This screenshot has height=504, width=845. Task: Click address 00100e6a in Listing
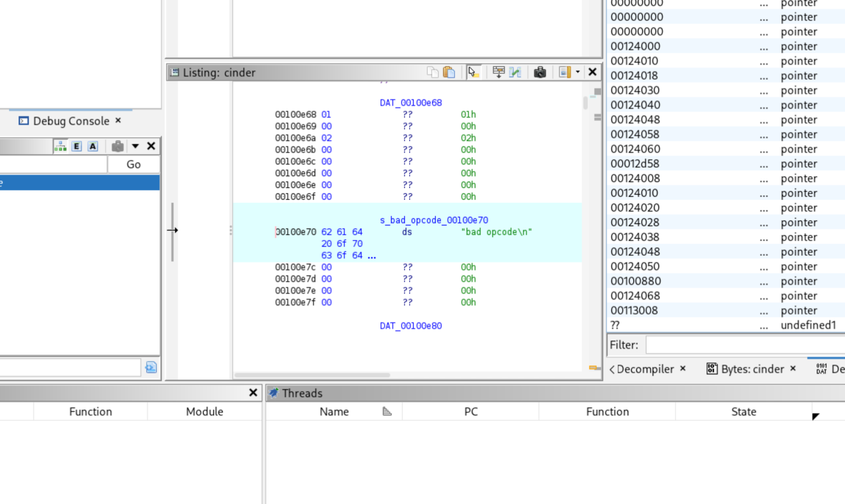click(x=295, y=138)
